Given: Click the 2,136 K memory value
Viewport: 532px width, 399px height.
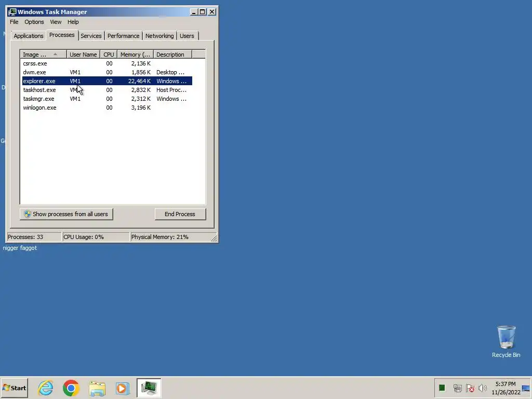Looking at the screenshot, I should (x=141, y=63).
